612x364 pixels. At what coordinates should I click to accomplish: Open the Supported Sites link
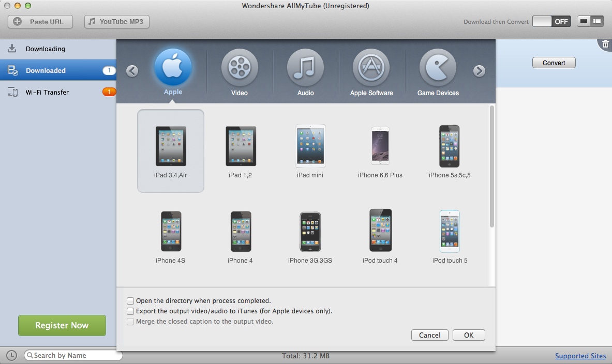(x=580, y=356)
